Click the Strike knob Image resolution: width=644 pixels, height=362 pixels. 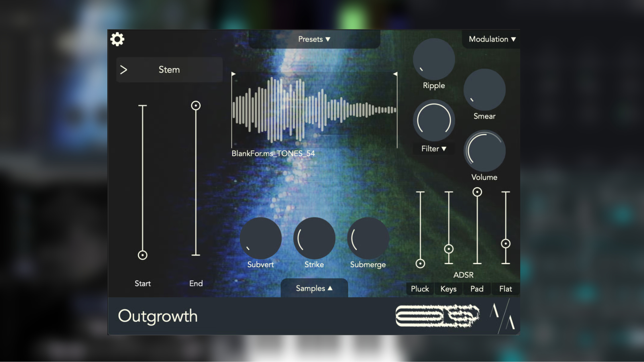314,238
